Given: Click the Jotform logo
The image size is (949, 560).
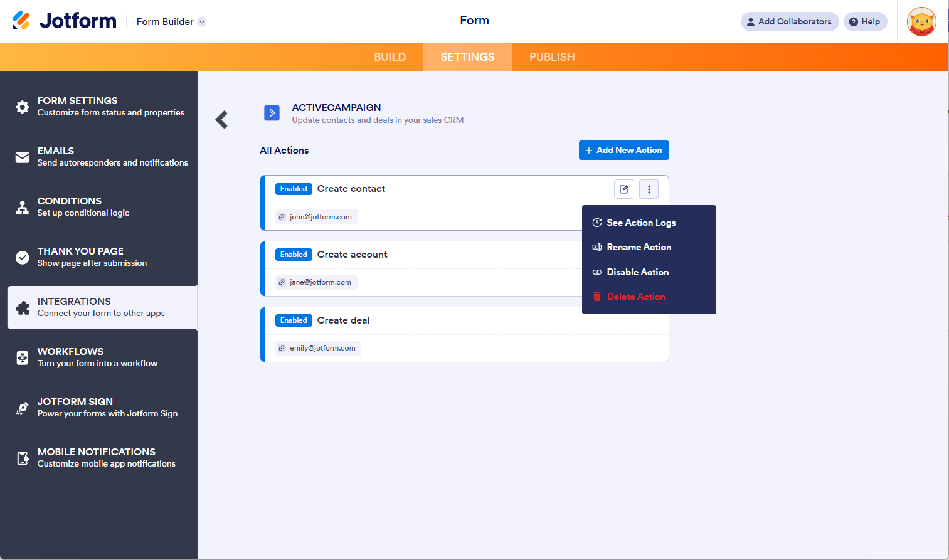Looking at the screenshot, I should pos(64,21).
